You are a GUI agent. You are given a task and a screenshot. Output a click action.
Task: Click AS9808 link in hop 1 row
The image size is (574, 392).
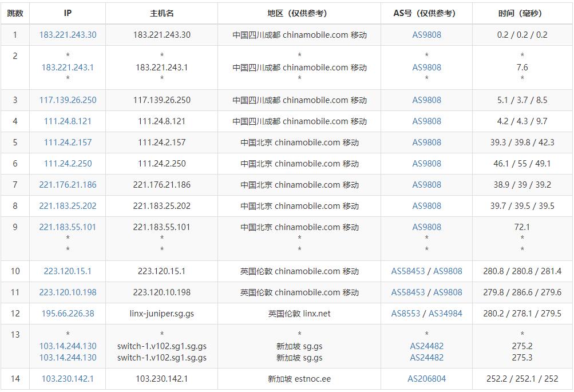[426, 35]
